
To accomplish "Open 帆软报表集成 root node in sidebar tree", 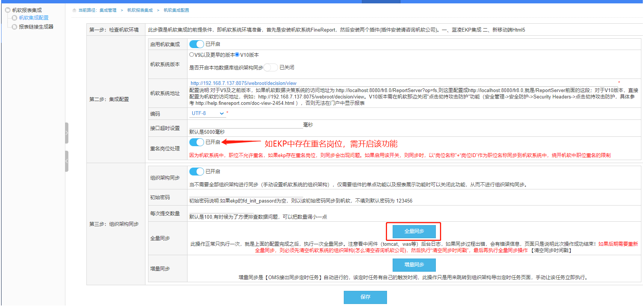I will pyautogui.click(x=27, y=10).
